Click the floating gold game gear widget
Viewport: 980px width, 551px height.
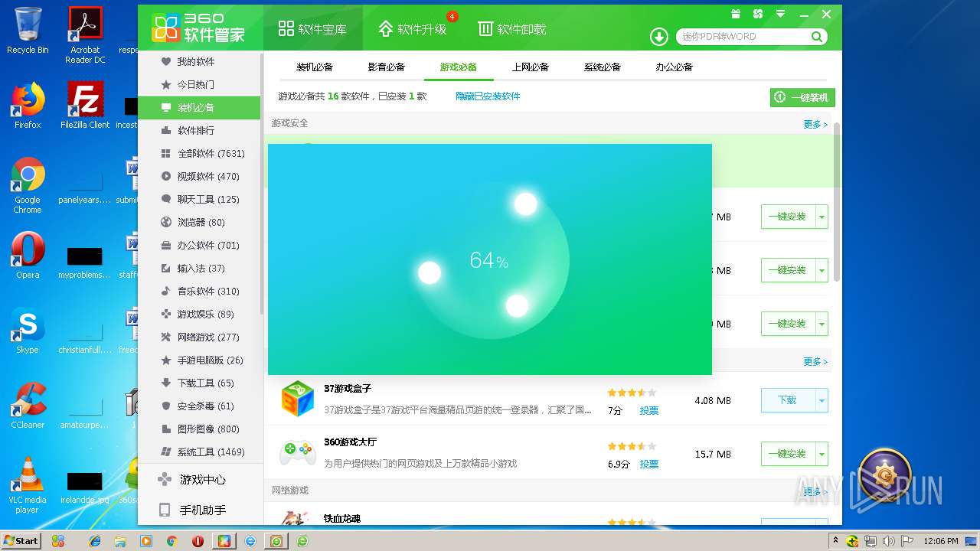tap(885, 475)
